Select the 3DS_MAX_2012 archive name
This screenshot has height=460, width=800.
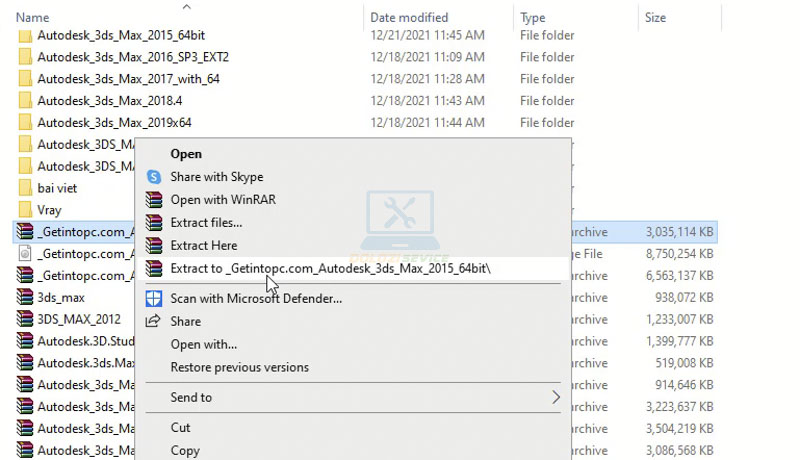click(79, 319)
